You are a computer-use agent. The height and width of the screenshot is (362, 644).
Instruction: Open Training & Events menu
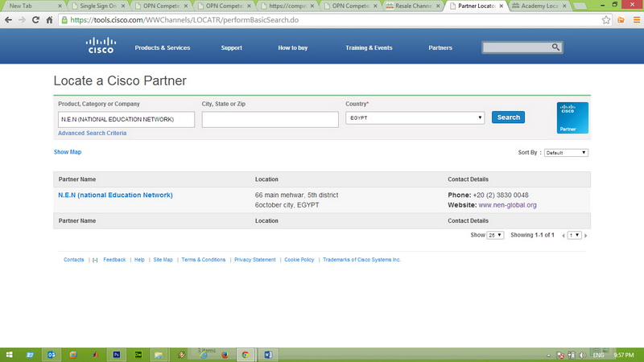(x=369, y=47)
